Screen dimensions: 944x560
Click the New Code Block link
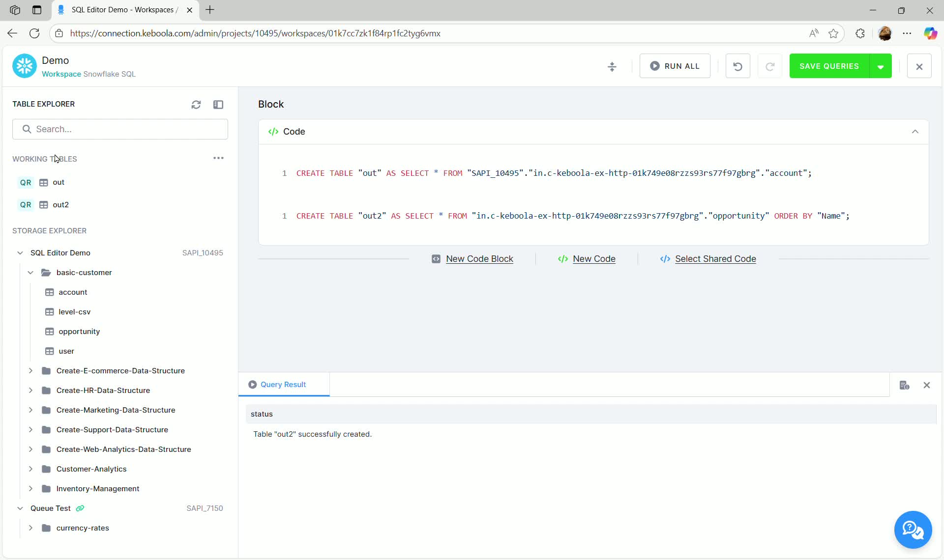[472, 259]
